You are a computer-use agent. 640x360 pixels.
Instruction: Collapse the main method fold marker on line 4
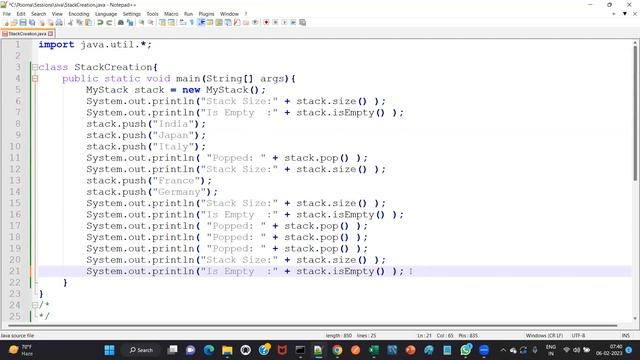[x=35, y=78]
